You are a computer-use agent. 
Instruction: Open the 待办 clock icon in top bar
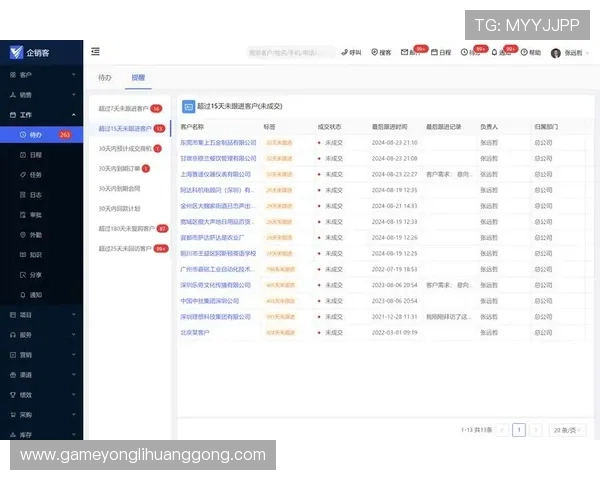click(464, 52)
